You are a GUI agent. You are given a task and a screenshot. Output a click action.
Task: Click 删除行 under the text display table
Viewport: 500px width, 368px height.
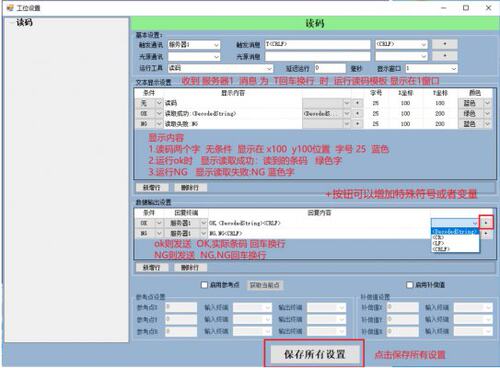(x=190, y=188)
